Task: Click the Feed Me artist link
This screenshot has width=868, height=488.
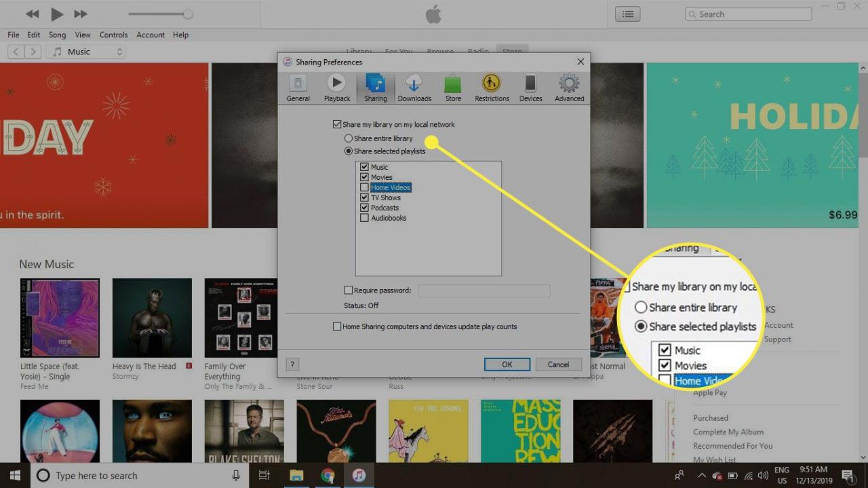Action: coord(34,386)
